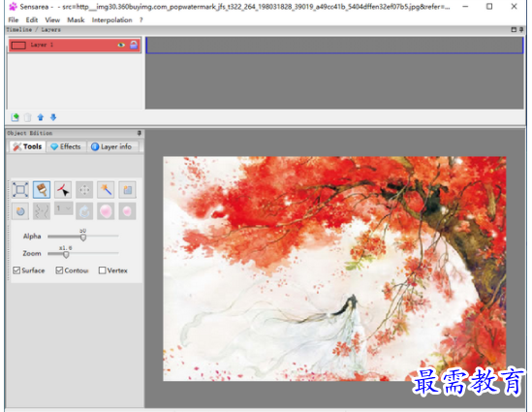Select the contour edit arrow tool
532x412 pixels.
tap(63, 190)
